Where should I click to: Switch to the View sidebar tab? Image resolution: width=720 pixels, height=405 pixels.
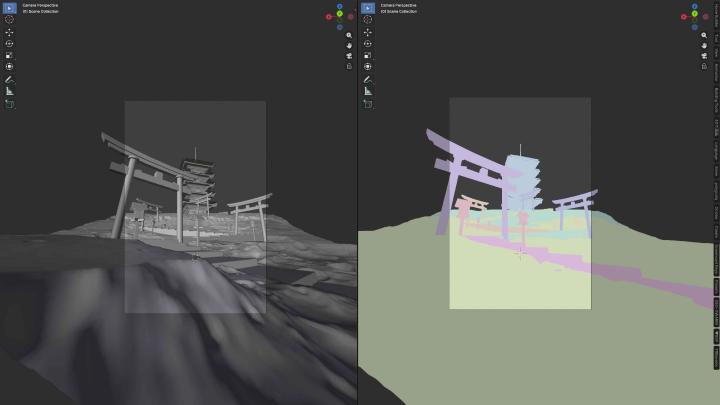click(716, 53)
